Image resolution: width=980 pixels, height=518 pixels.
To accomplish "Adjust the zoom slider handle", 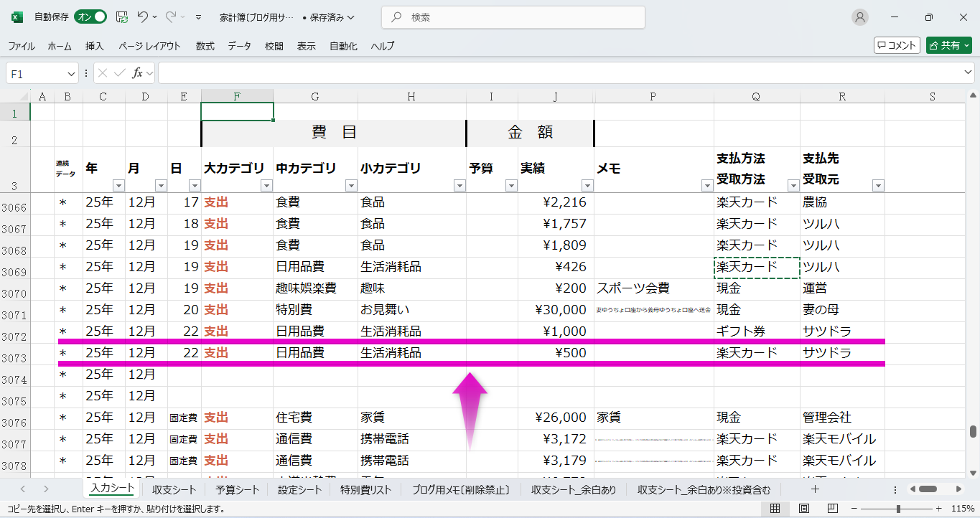I will point(898,509).
